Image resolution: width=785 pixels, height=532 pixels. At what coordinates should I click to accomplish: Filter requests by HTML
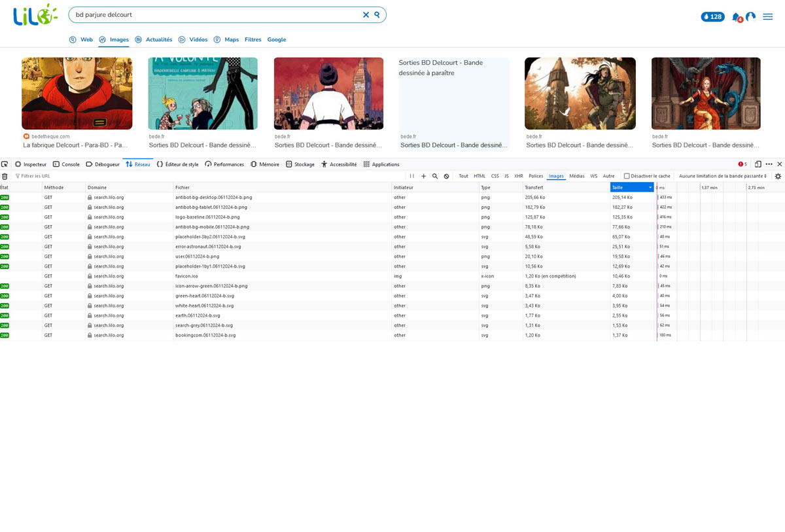tap(480, 176)
